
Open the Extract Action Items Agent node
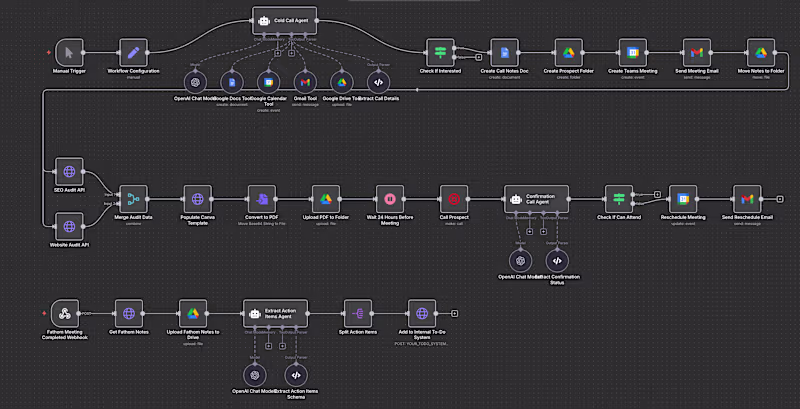(275, 313)
